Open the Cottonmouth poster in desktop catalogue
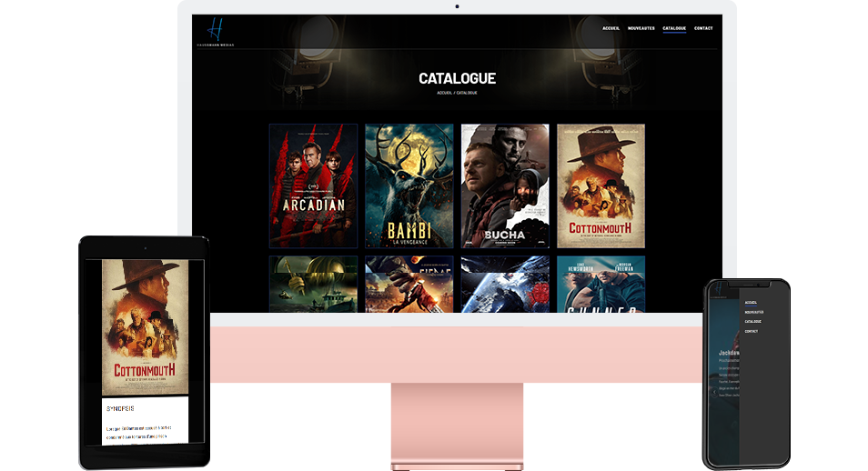The height and width of the screenshot is (471, 868). coord(601,185)
